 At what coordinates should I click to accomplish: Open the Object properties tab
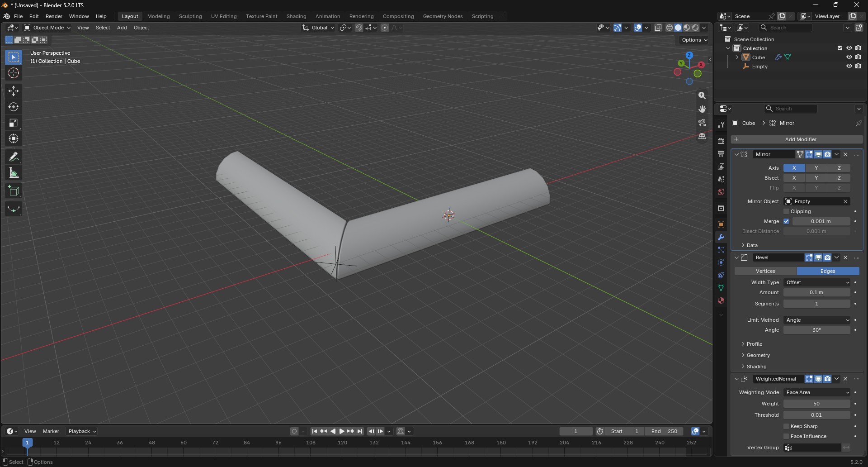pyautogui.click(x=721, y=224)
